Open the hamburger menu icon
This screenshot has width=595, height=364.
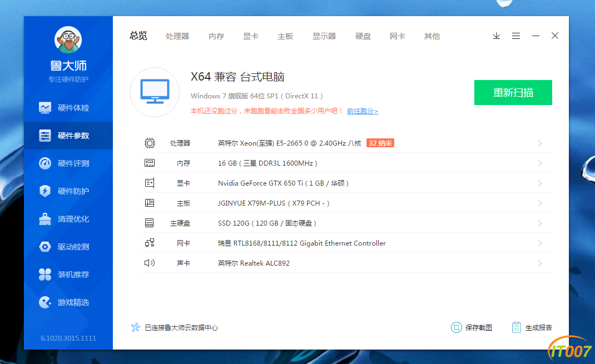(515, 36)
